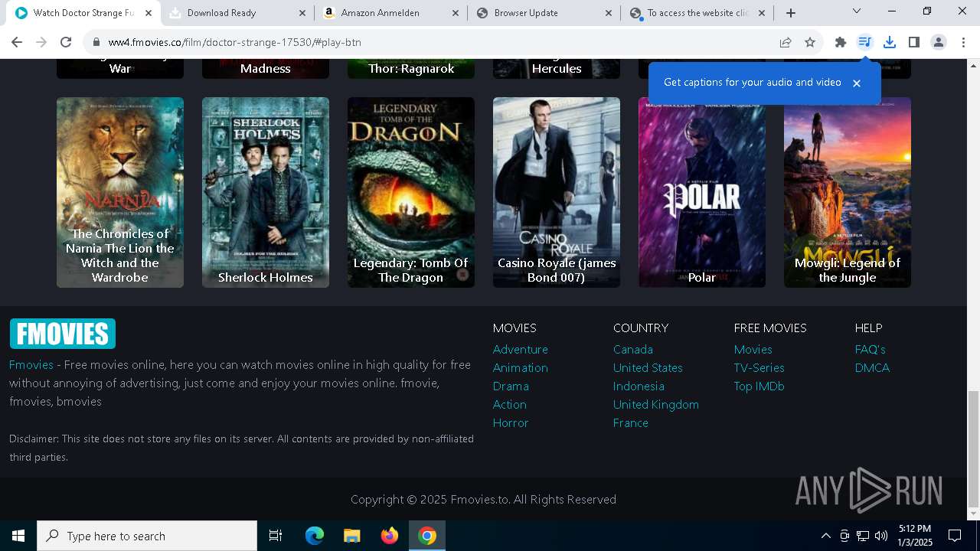Open the tab search chevron

pyautogui.click(x=857, y=11)
